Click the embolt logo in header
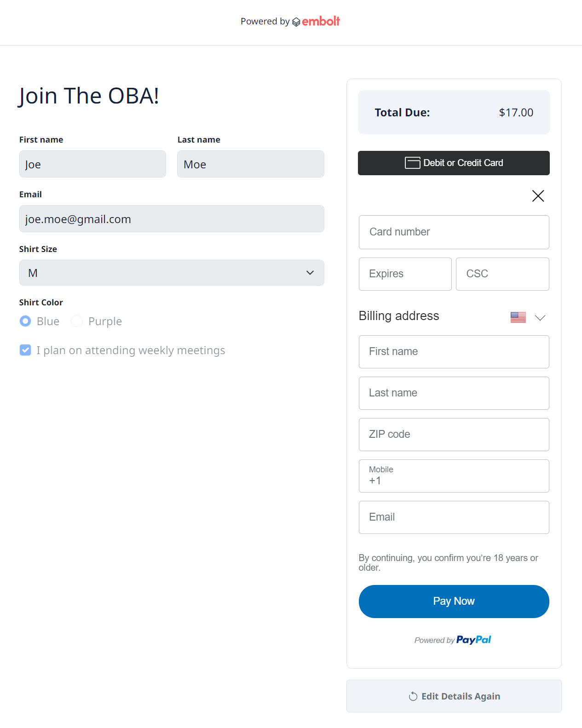 [316, 21]
